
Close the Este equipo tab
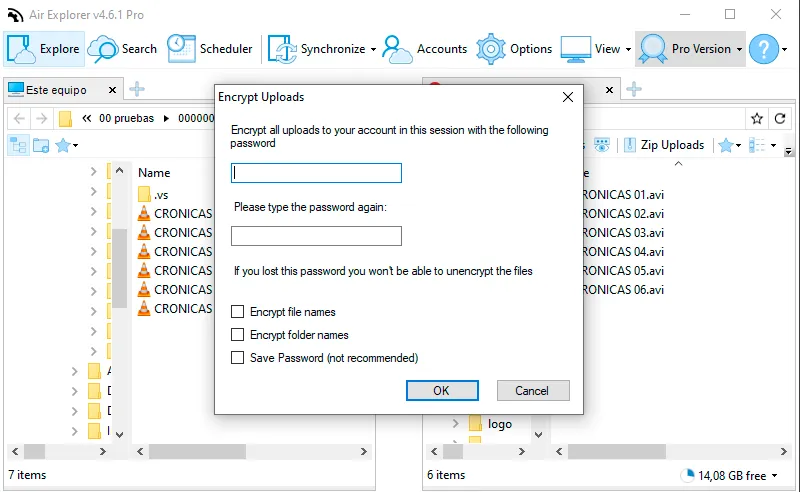pos(112,90)
